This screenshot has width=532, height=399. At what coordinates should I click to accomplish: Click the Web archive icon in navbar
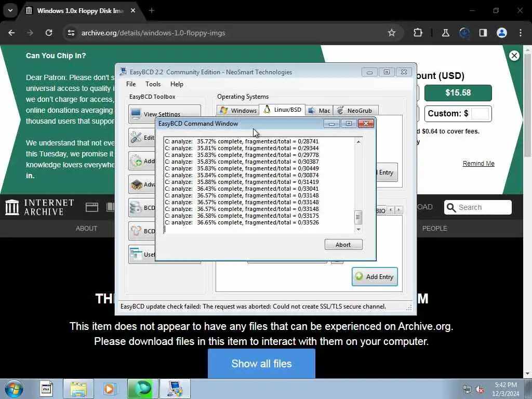tap(92, 207)
